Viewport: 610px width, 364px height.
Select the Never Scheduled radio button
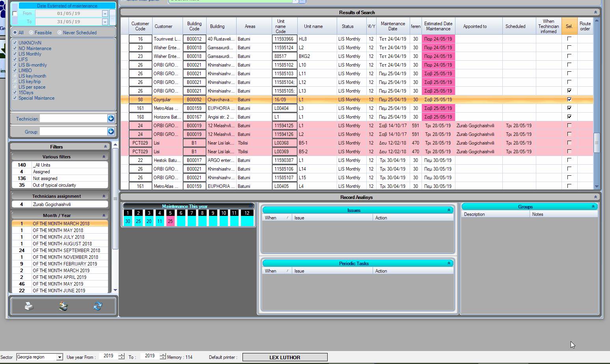point(60,33)
